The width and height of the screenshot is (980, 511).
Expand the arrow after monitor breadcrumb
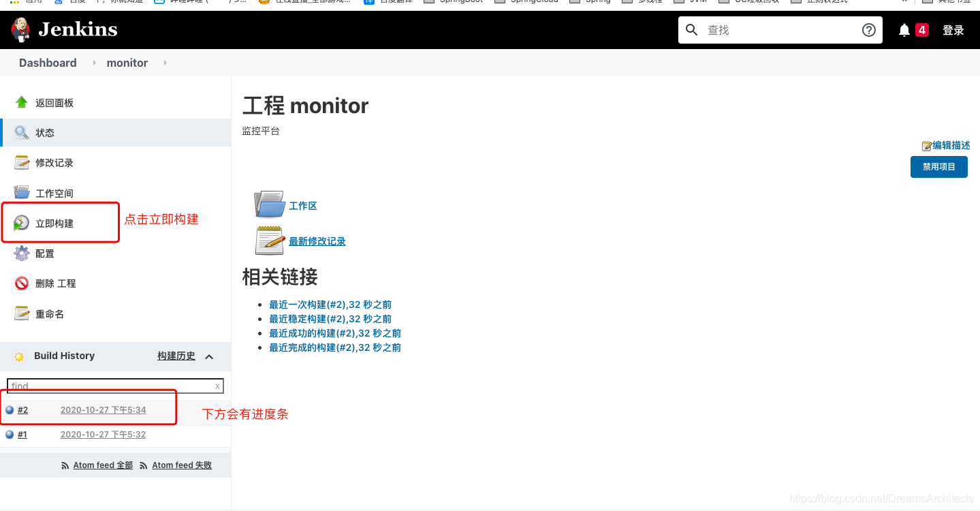coord(165,63)
